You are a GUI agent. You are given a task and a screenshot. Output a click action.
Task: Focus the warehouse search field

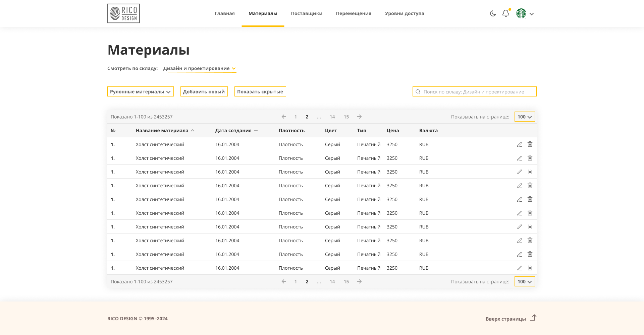pyautogui.click(x=475, y=91)
